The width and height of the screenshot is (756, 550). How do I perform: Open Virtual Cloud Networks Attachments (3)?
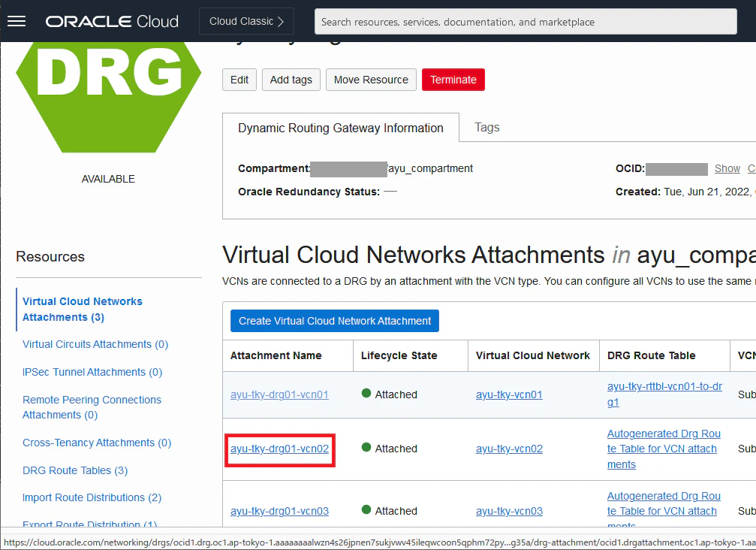(83, 310)
